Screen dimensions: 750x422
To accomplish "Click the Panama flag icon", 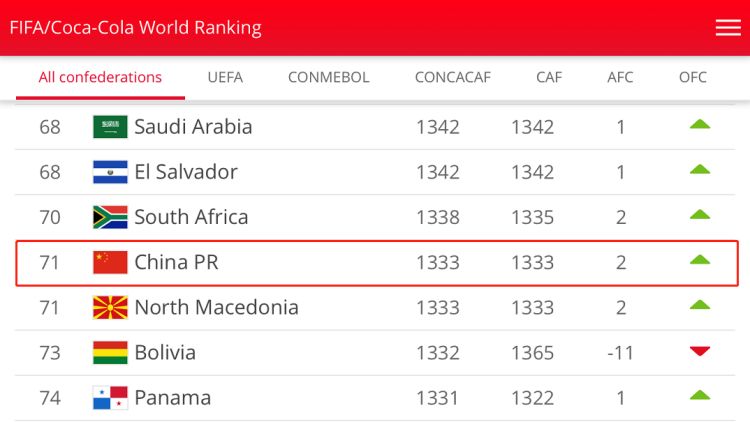I will (x=110, y=397).
